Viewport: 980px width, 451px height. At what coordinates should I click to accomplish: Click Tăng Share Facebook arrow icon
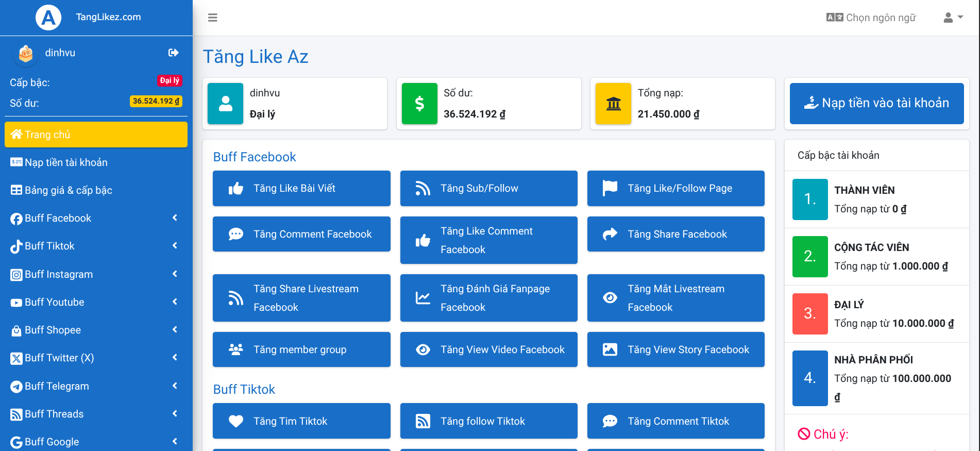(610, 234)
